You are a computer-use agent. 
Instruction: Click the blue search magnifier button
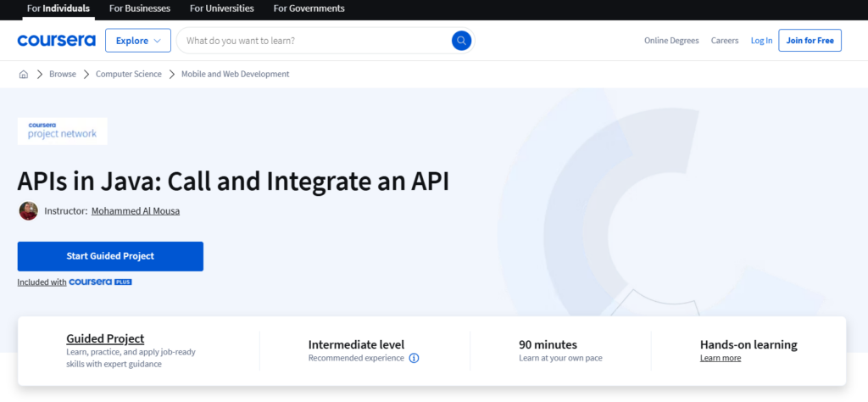(x=461, y=41)
